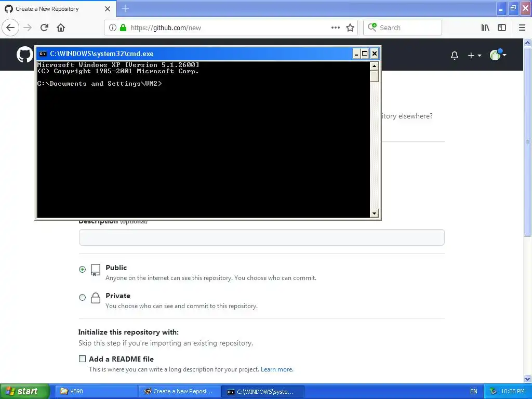Maximize the cmd.exe window
Image resolution: width=532 pixels, height=399 pixels.
click(365, 54)
